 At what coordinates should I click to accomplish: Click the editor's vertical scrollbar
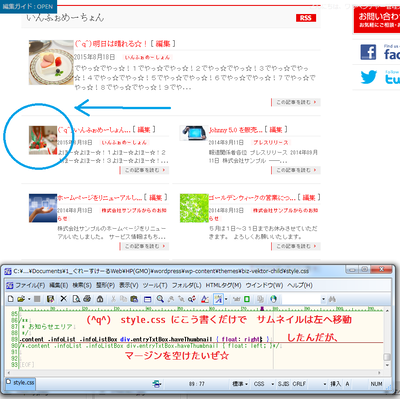pyautogui.click(x=387, y=339)
